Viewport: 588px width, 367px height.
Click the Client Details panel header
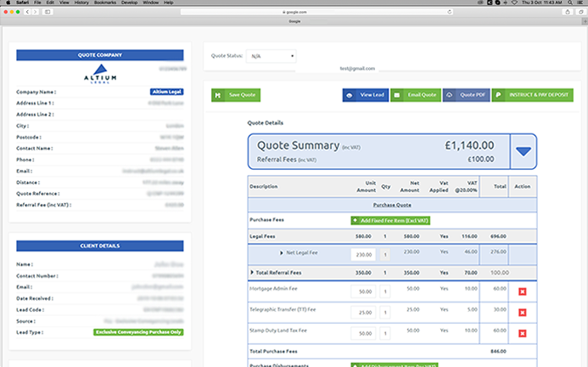[100, 246]
